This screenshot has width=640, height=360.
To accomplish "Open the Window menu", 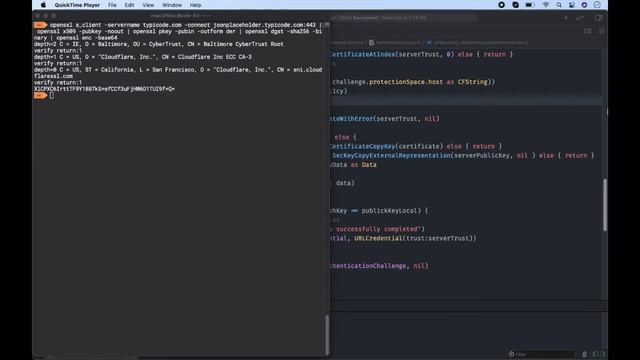I will [x=172, y=5].
